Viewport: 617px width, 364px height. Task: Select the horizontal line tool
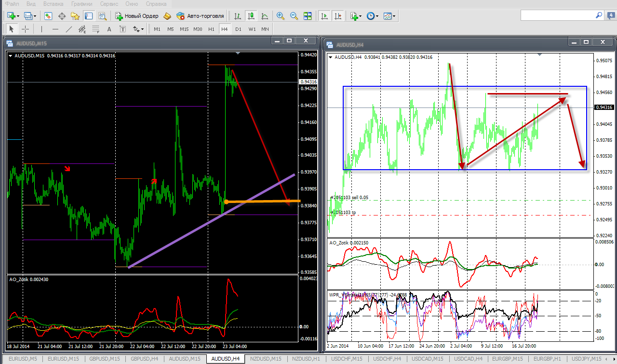click(55, 29)
